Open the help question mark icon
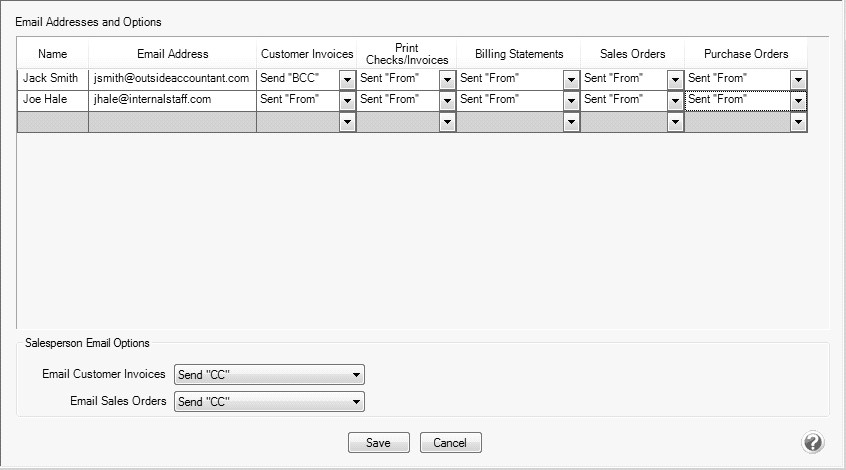Viewport: 846px width, 470px height. click(813, 443)
